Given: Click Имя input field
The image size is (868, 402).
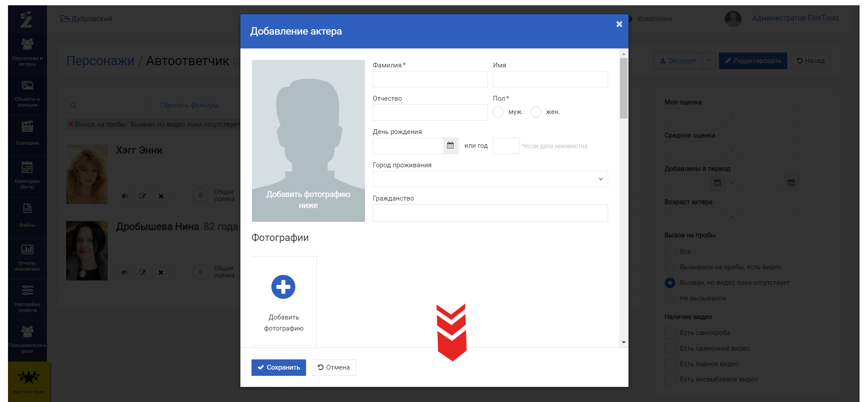Looking at the screenshot, I should pos(550,79).
